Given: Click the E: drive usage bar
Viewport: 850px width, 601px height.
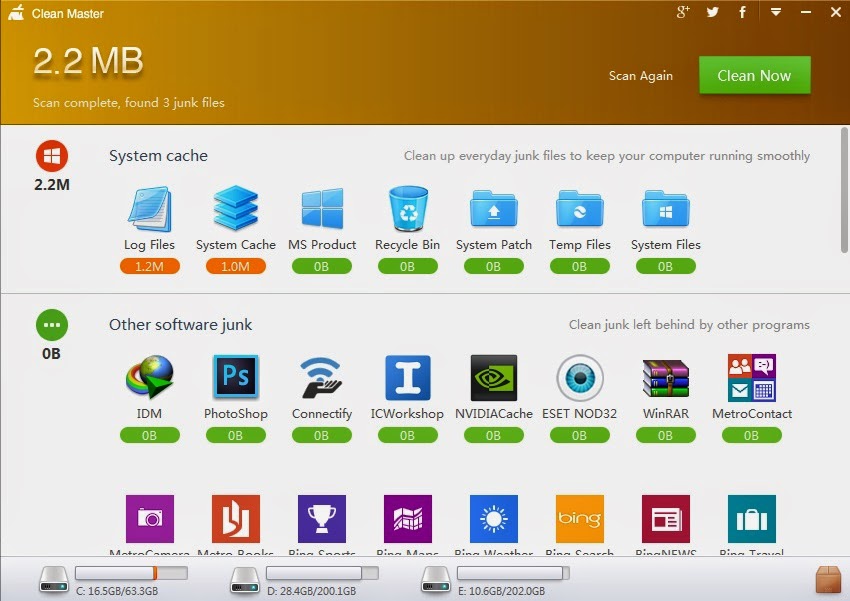Looking at the screenshot, I should 513,573.
